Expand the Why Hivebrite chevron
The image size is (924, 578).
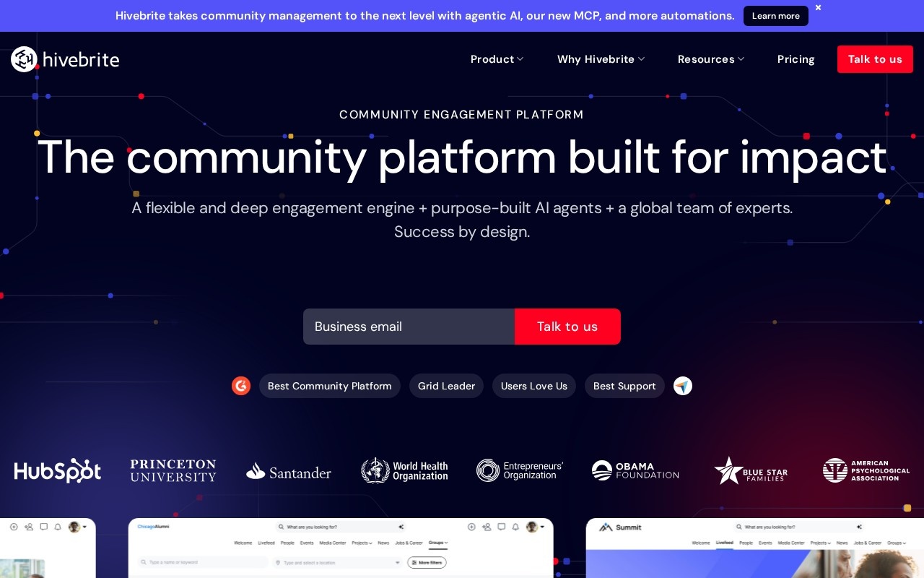[641, 59]
